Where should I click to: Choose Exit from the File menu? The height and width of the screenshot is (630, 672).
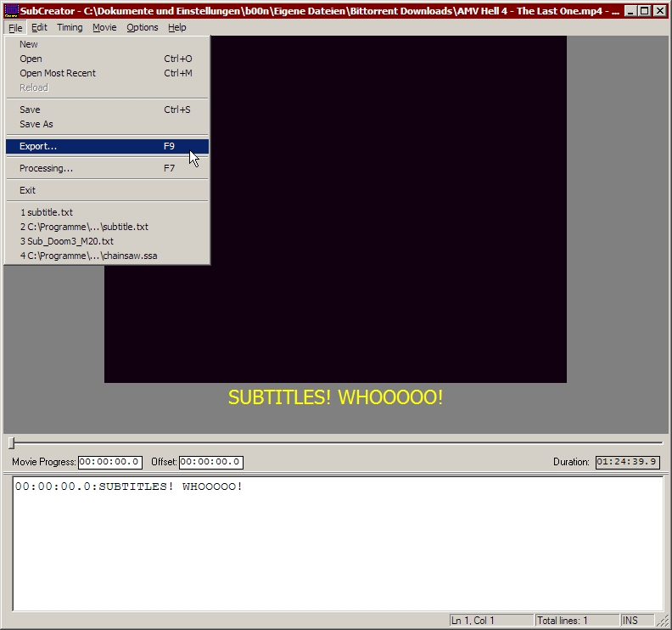click(x=107, y=190)
